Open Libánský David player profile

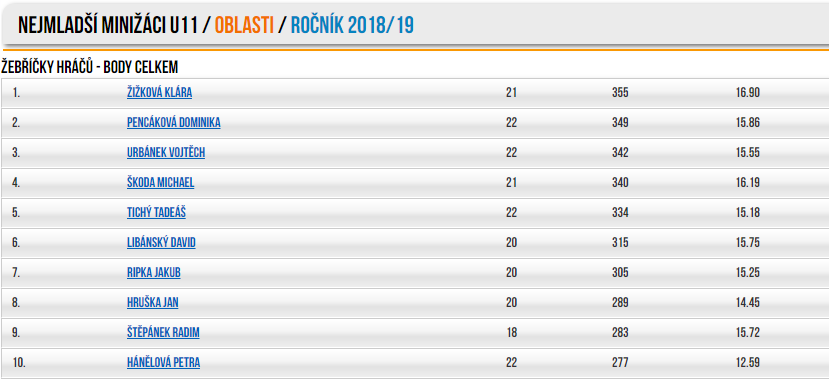point(161,243)
